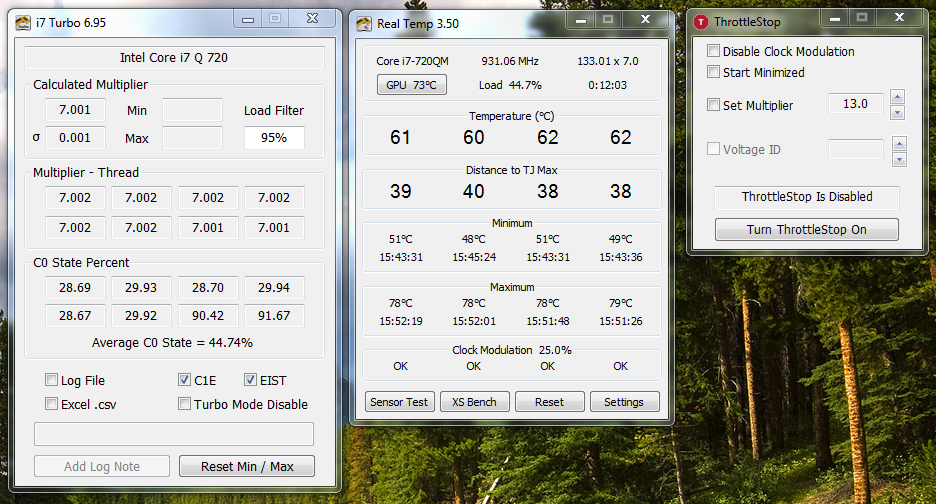Click the Load Filter 95% field

tap(274, 138)
